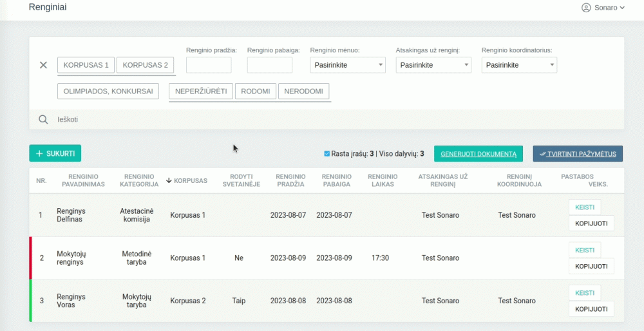Screen dimensions: 644x331
Task: Click the X icon to clear filters
Action: (x=43, y=65)
